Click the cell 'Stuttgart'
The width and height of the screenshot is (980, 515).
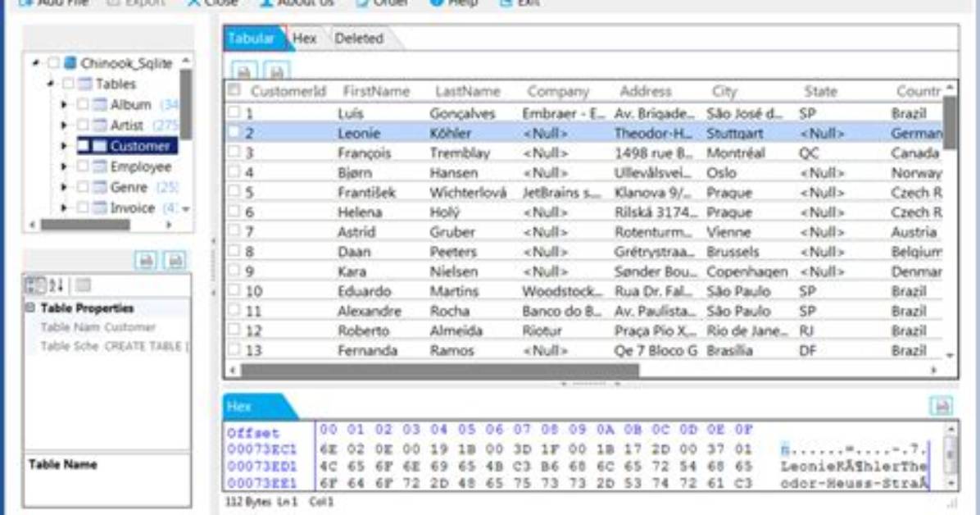coord(735,134)
